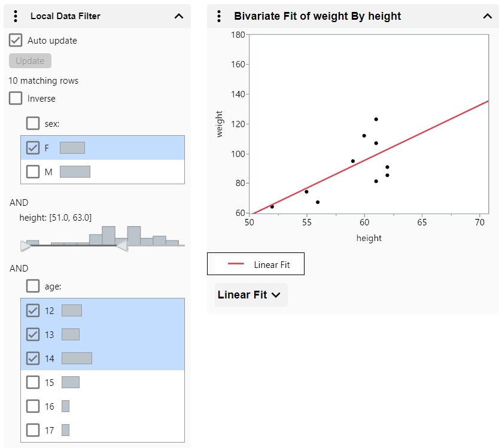
Task: Uncheck the F sex filter
Action: (33, 147)
